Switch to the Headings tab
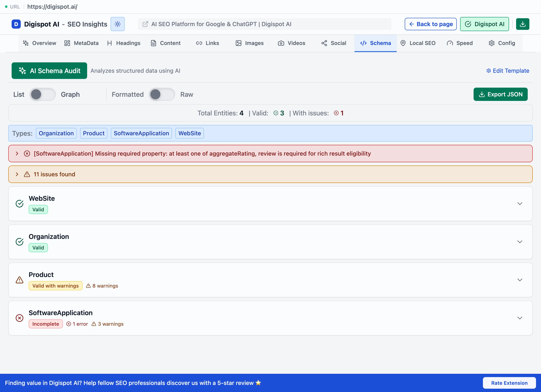 (x=124, y=43)
